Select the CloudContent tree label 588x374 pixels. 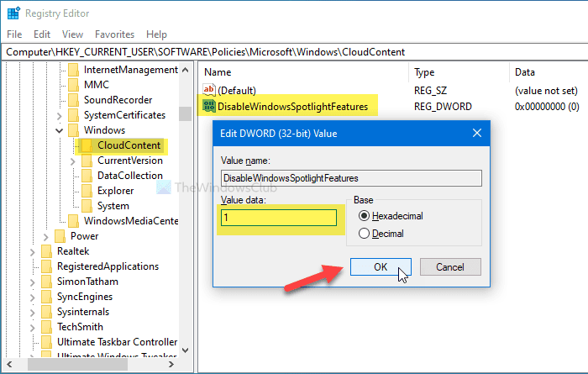(129, 145)
